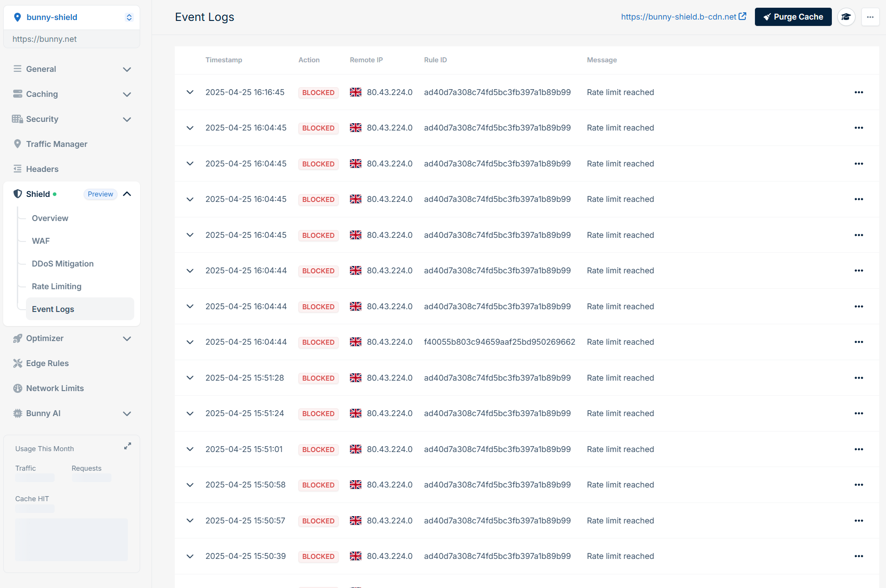Click the Network Limits globe icon
The height and width of the screenshot is (588, 886).
[17, 388]
